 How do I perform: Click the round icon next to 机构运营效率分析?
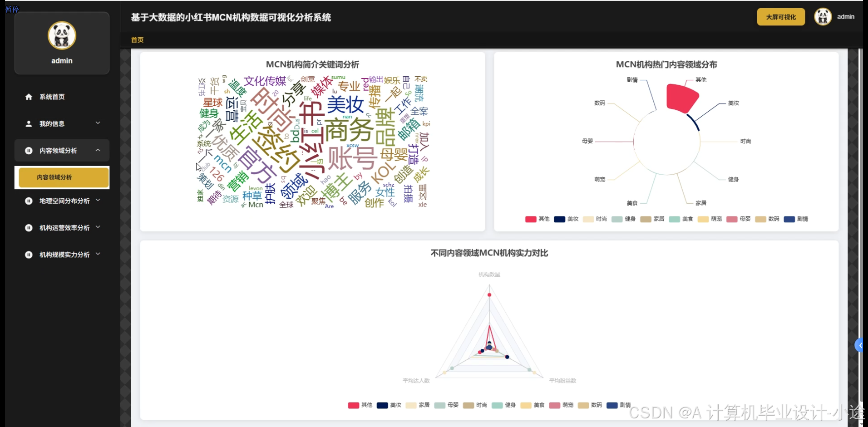(x=29, y=228)
